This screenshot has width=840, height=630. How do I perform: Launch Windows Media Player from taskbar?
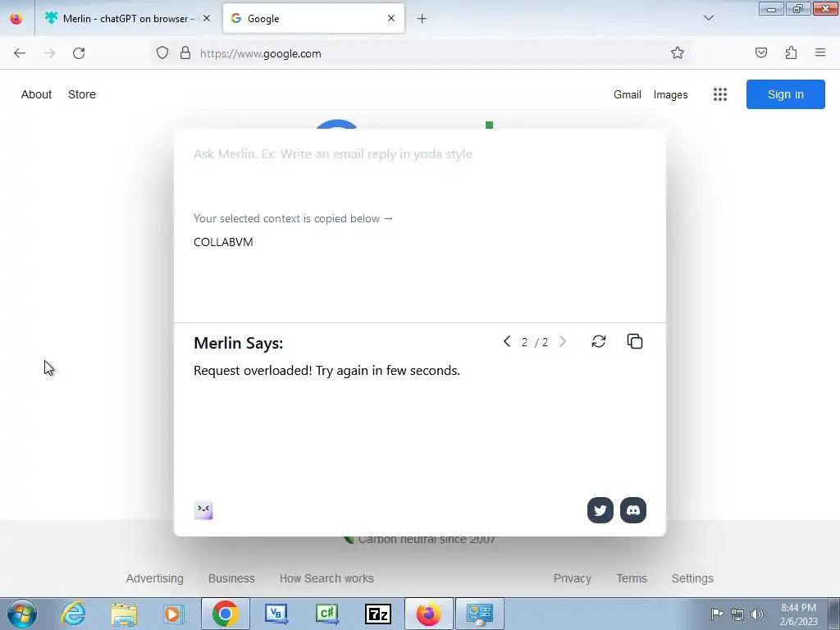(173, 614)
